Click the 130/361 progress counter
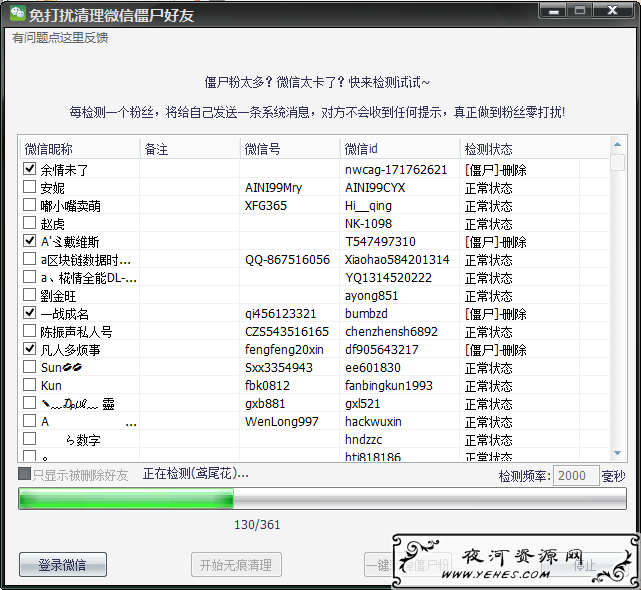641x590 pixels. click(257, 525)
